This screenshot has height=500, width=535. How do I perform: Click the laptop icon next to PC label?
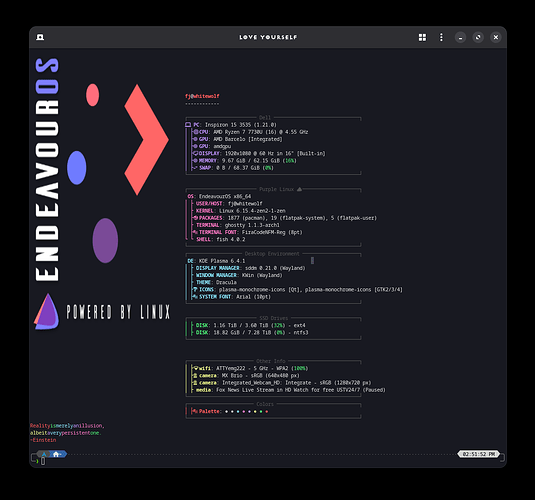coord(188,125)
